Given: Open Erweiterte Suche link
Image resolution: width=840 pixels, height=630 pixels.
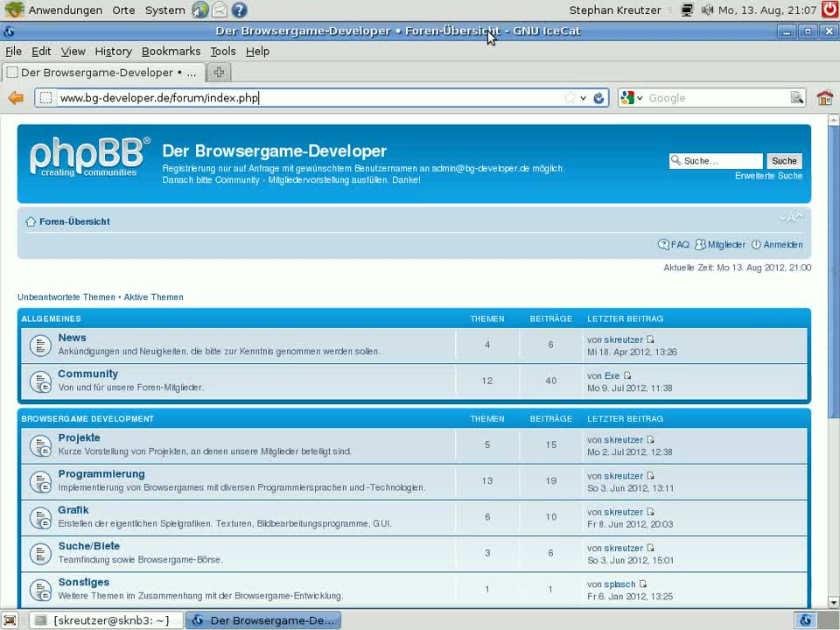Looking at the screenshot, I should (x=769, y=176).
